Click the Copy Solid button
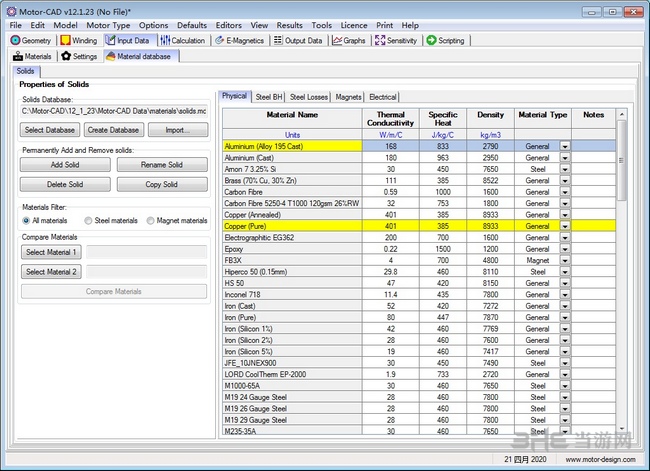Viewport: 650px width, 471px height. coord(162,185)
